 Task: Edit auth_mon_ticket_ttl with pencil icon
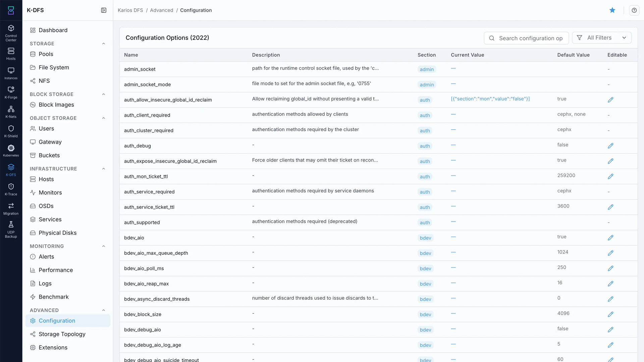coord(610,176)
